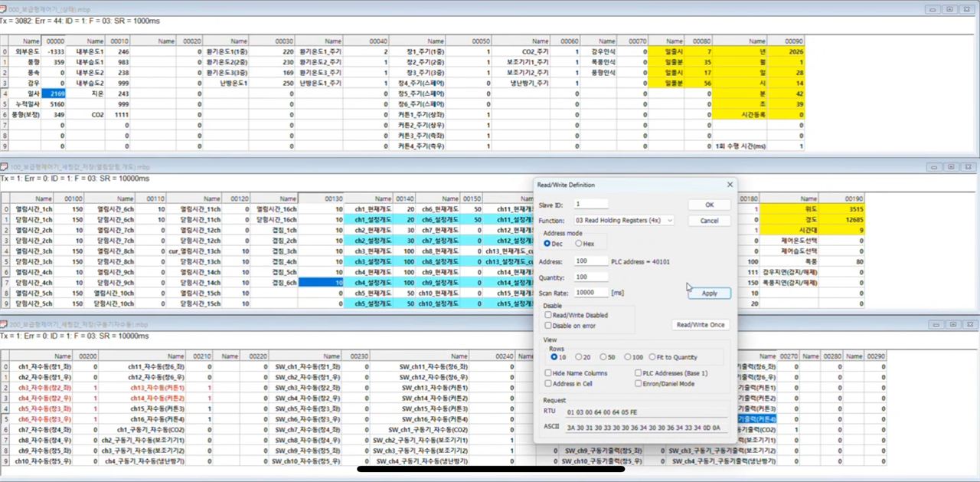Select the -1333 value cell
980x482 pixels.
coord(54,51)
